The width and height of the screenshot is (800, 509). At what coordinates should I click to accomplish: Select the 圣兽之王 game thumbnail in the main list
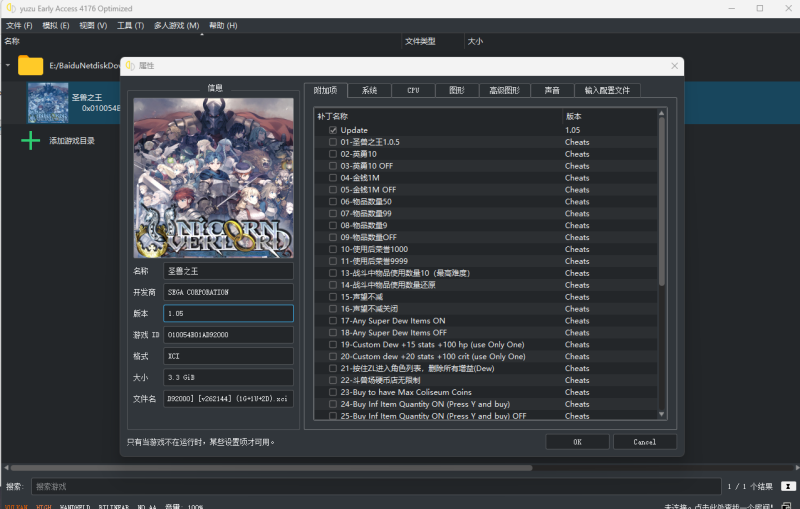coord(48,103)
